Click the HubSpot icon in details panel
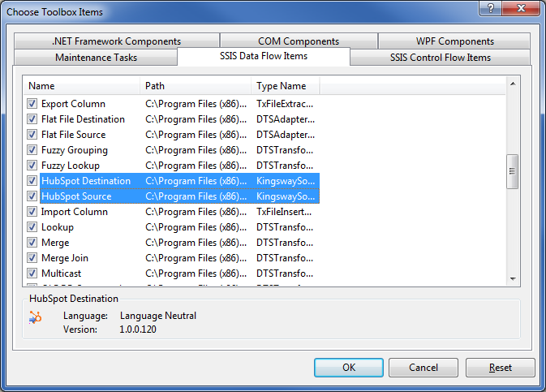The width and height of the screenshot is (546, 392). coord(35,317)
